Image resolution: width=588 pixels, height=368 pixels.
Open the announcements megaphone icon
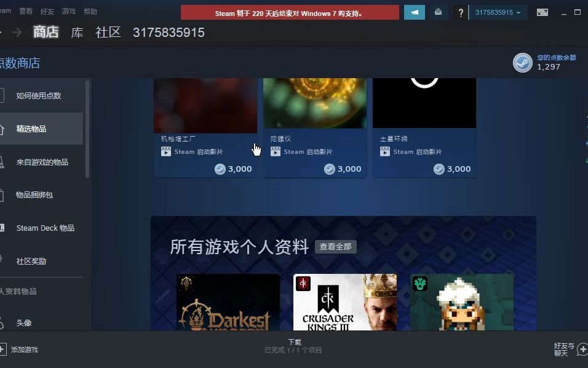415,12
